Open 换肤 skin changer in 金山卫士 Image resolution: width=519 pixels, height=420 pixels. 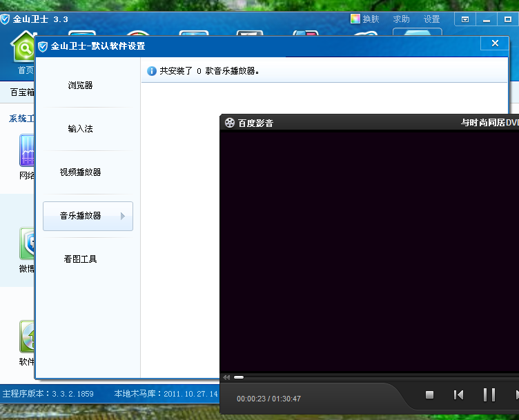(x=371, y=19)
